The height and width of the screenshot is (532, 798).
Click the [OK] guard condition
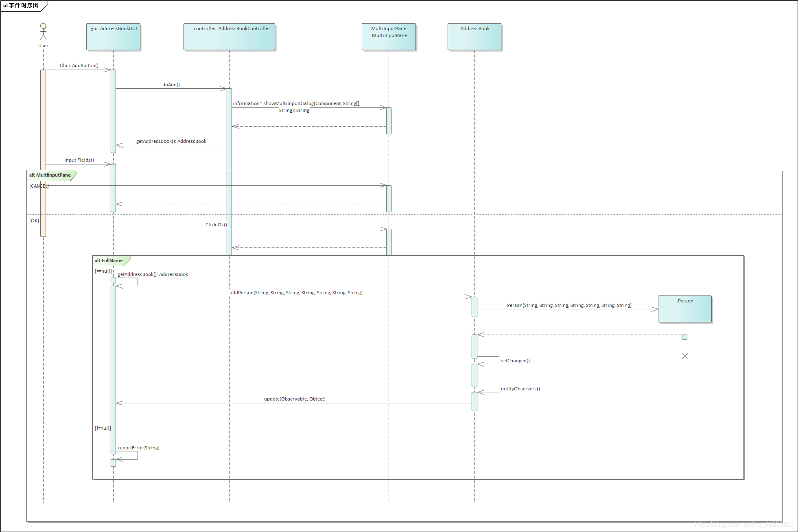34,221
